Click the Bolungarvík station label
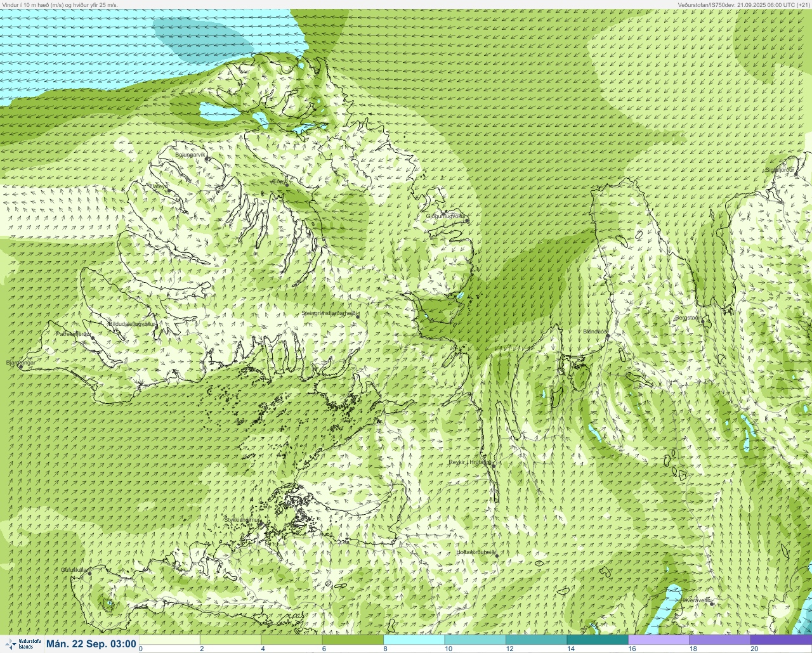Image resolution: width=812 pixels, height=653 pixels. tap(191, 154)
